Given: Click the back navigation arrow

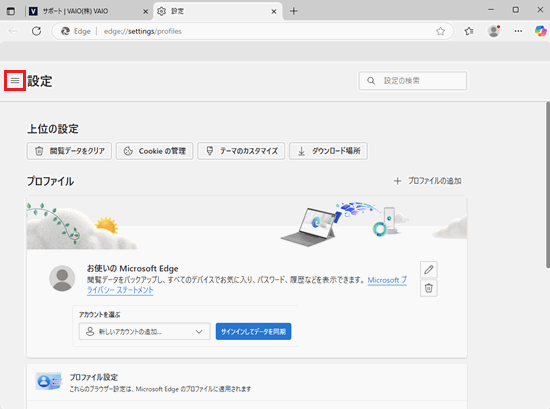Looking at the screenshot, I should coord(13,31).
